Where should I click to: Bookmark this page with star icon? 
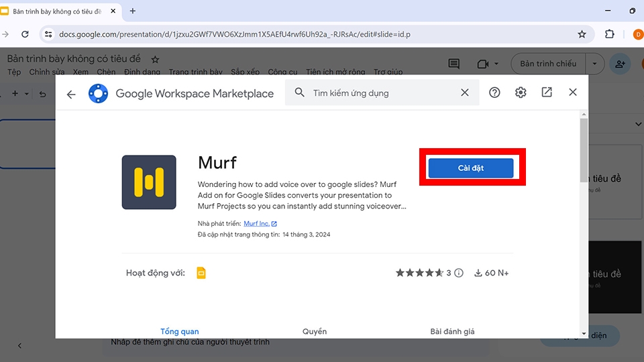point(582,34)
